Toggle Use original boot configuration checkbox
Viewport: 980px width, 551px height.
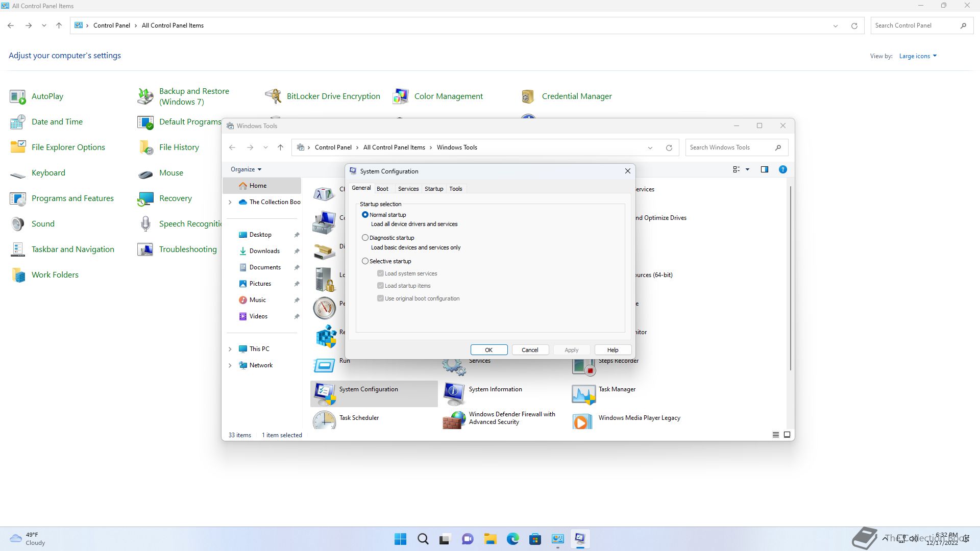pos(380,298)
